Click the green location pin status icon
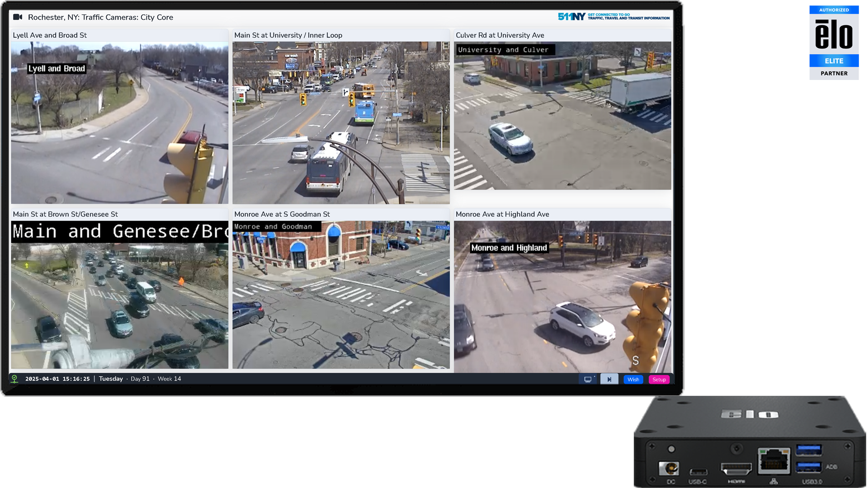 [14, 379]
